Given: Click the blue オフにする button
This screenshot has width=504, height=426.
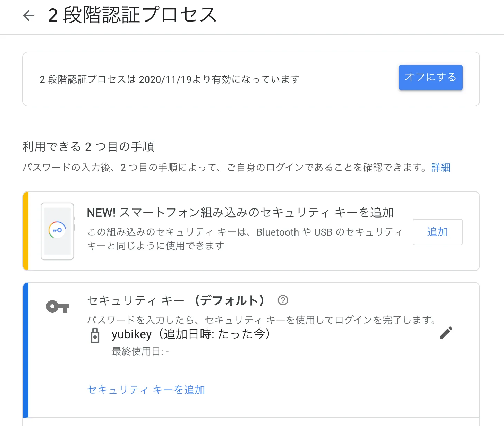Looking at the screenshot, I should [430, 77].
